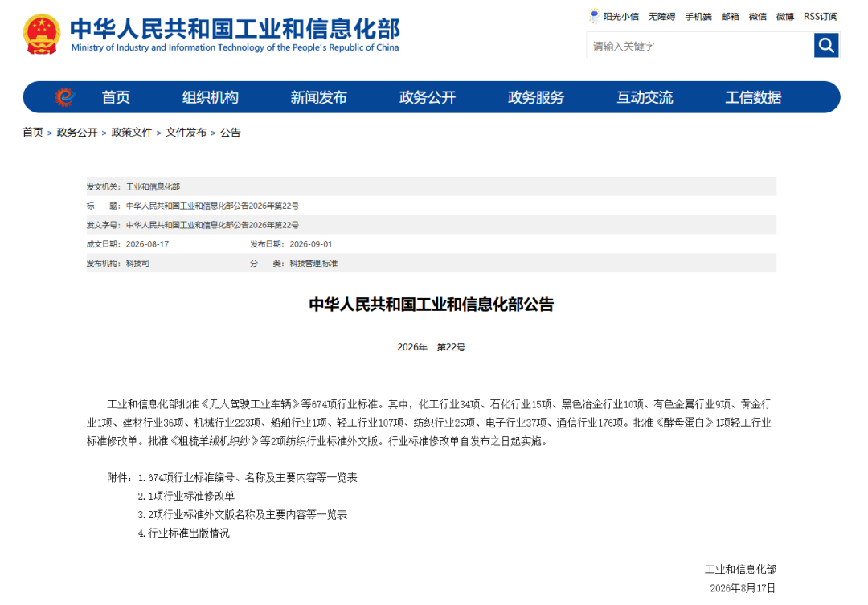Viewport: 868px width, 605px height.
Task: Click the 手机端 mobile link
Action: (x=698, y=17)
